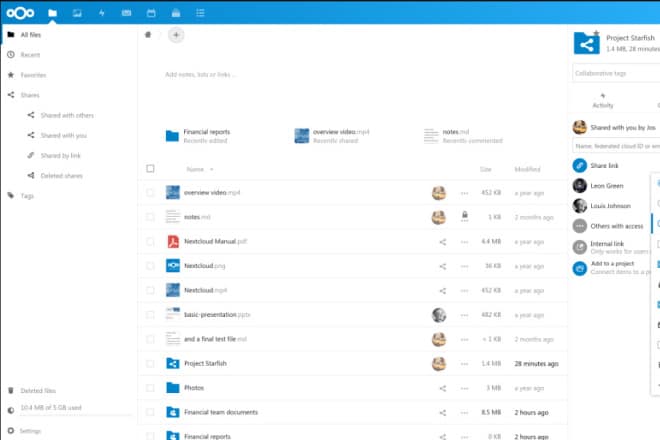Open the three-dot menu for Nextcloud.png
The width and height of the screenshot is (660, 440).
(464, 266)
